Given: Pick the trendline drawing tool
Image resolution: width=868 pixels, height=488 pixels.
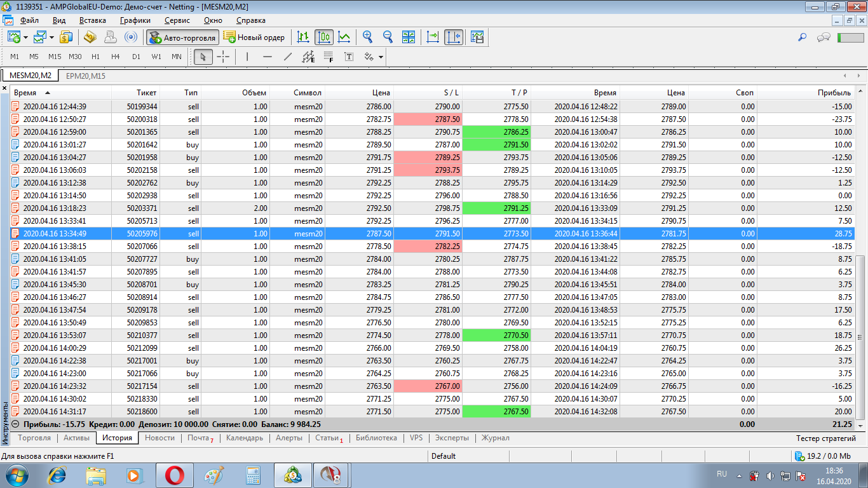Looking at the screenshot, I should 287,57.
